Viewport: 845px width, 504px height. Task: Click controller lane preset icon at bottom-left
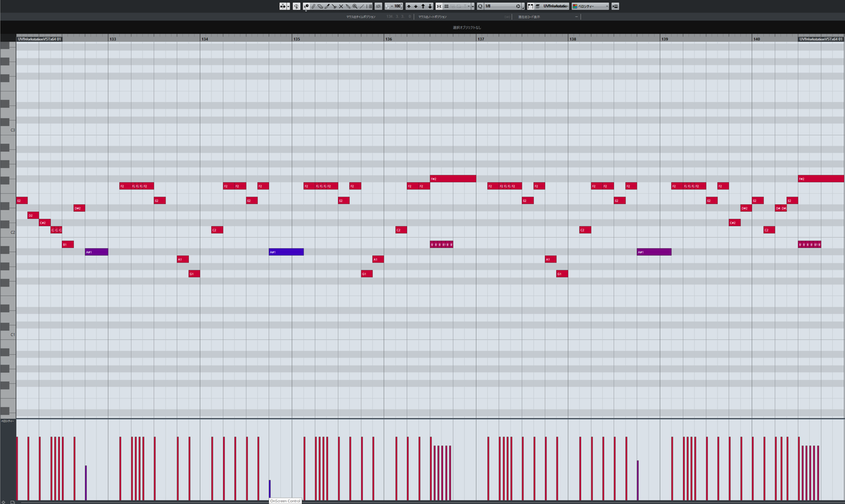pos(11,501)
